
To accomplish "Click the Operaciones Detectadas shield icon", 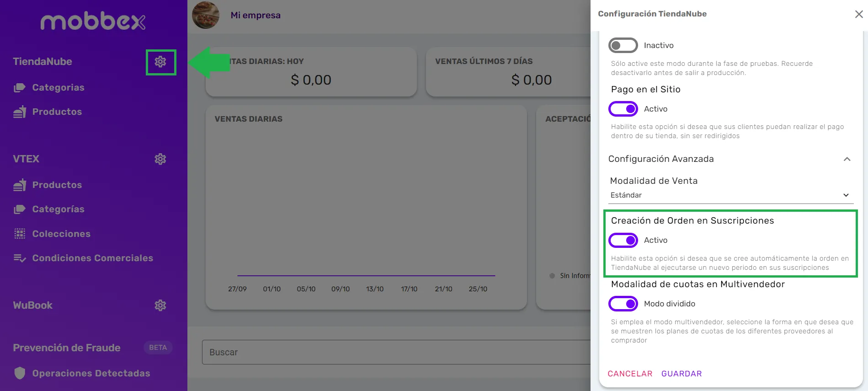I will (20, 373).
